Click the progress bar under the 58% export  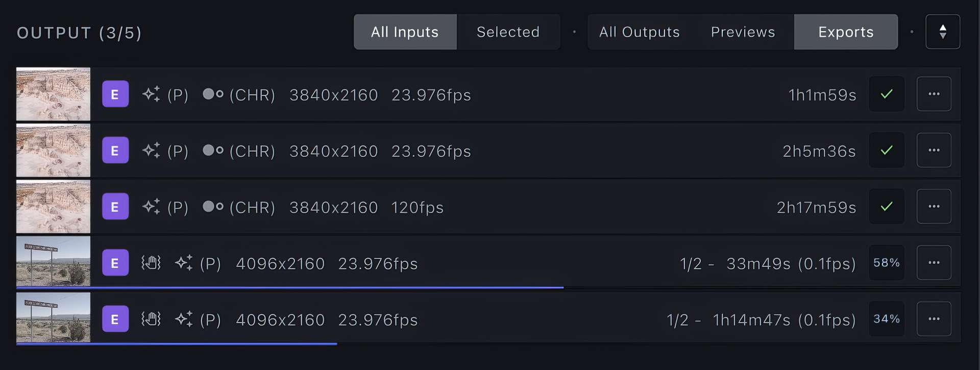tap(290, 288)
